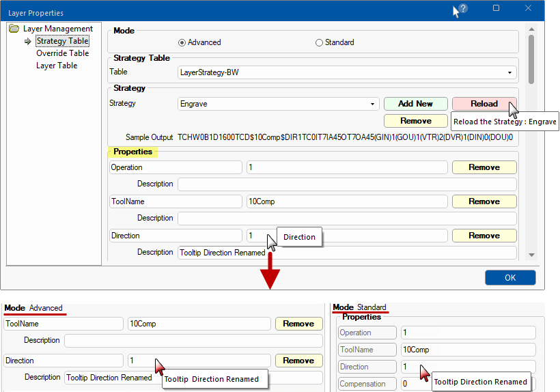Click the Layer Management folder icon
This screenshot has height=392, width=560.
coord(14,29)
